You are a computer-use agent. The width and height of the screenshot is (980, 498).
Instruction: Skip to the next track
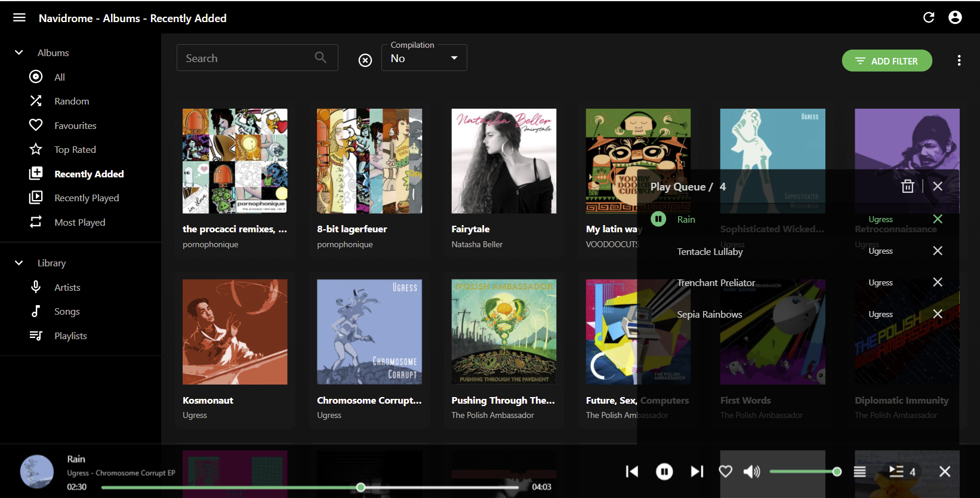pyautogui.click(x=697, y=472)
